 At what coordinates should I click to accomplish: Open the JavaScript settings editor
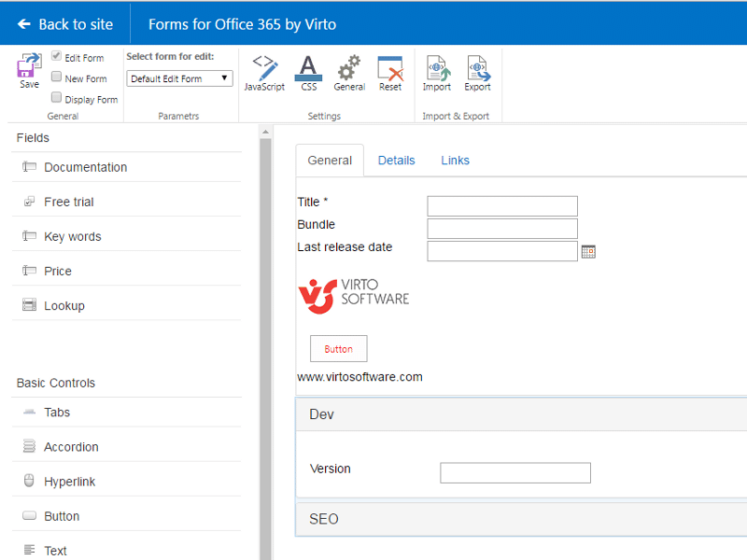pos(265,68)
